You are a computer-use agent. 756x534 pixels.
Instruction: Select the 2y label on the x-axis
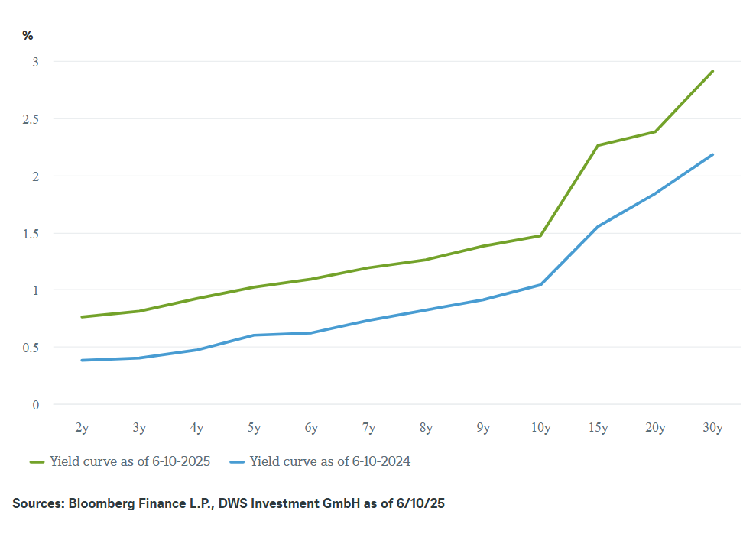[x=82, y=428]
